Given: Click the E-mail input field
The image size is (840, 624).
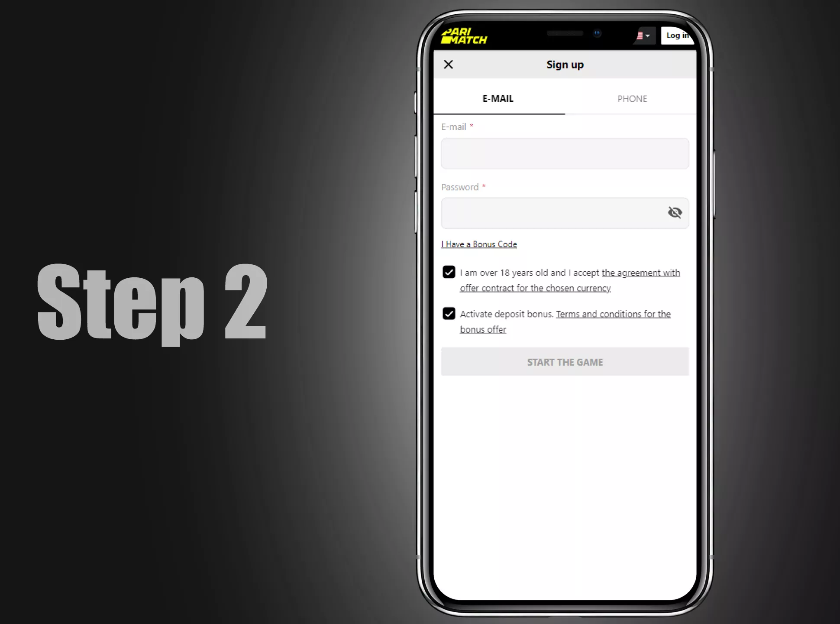Looking at the screenshot, I should pos(565,153).
